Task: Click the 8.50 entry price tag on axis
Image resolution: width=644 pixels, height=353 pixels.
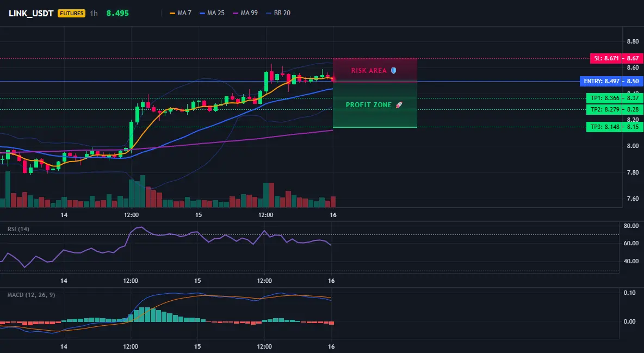Action: point(633,82)
